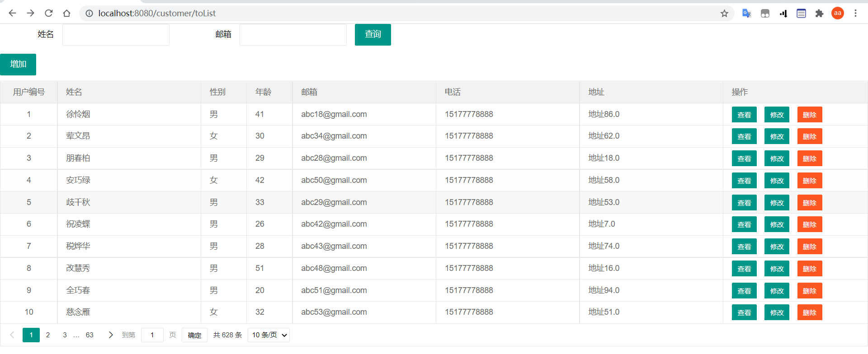Open the Google Translate extension icon
Image resolution: width=868 pixels, height=354 pixels.
pos(747,13)
